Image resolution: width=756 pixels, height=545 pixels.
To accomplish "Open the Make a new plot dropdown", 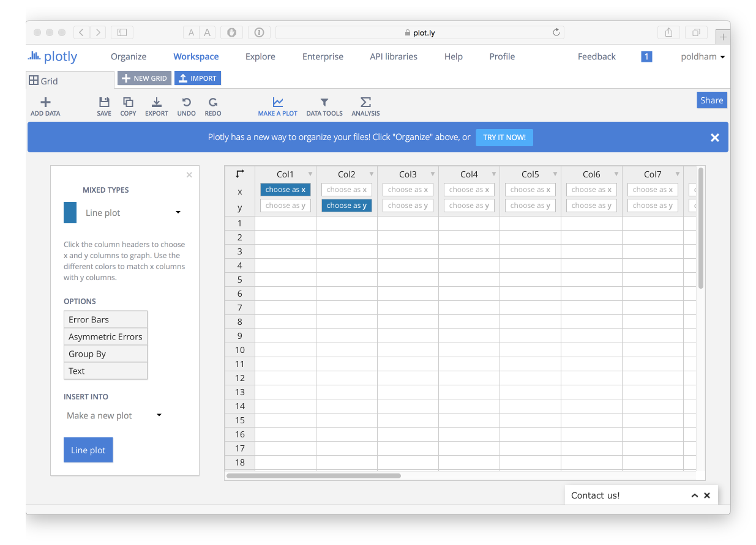I will click(114, 415).
